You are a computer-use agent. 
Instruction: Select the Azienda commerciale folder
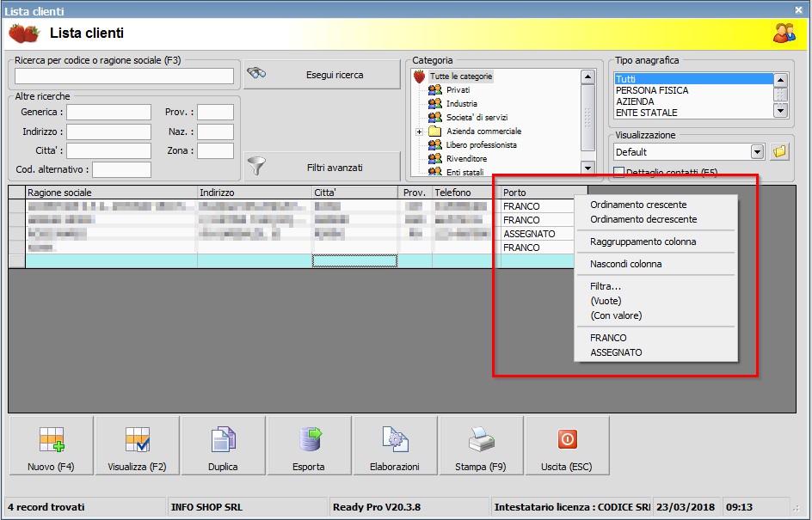435,131
